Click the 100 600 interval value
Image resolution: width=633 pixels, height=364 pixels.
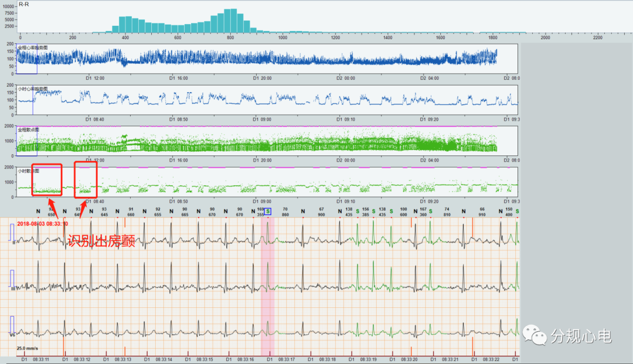(403, 212)
